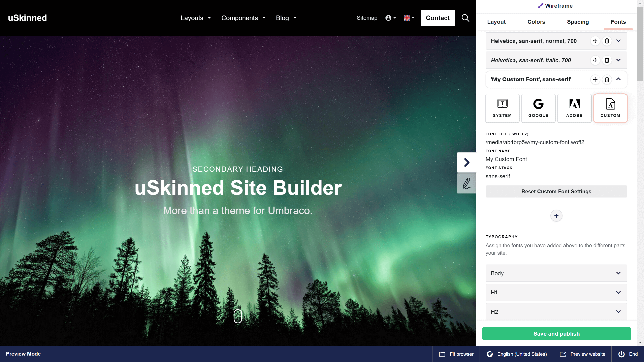
Task: Click the 'Preview Mode' label
Action: pos(23,354)
